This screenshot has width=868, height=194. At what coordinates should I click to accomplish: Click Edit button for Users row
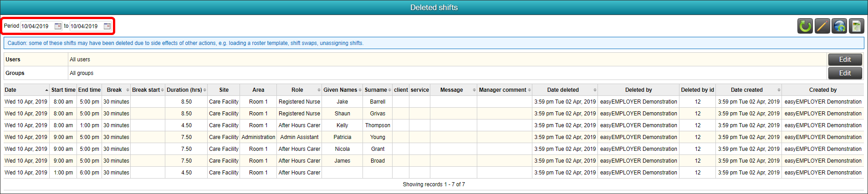tap(845, 60)
